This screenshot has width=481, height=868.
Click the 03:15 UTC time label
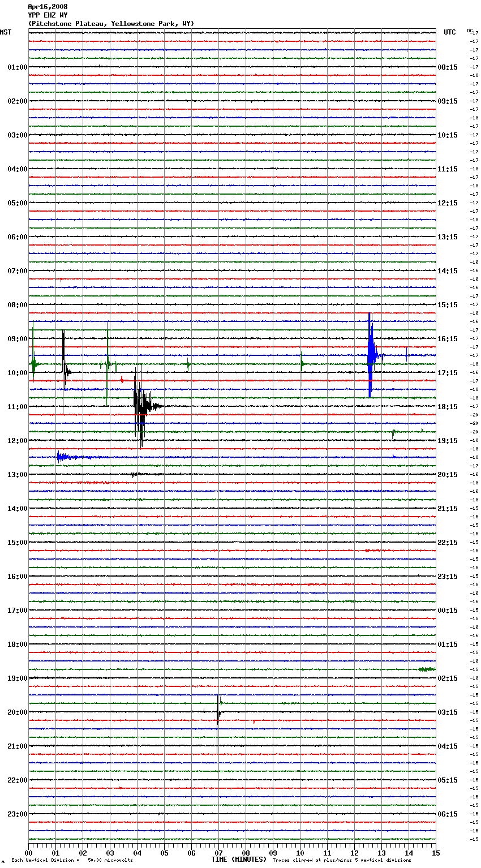click(x=448, y=712)
